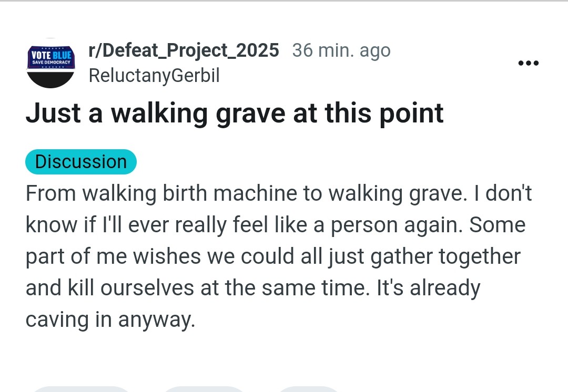Filter posts by the Discussion flair
The width and height of the screenshot is (568, 392).
81,162
